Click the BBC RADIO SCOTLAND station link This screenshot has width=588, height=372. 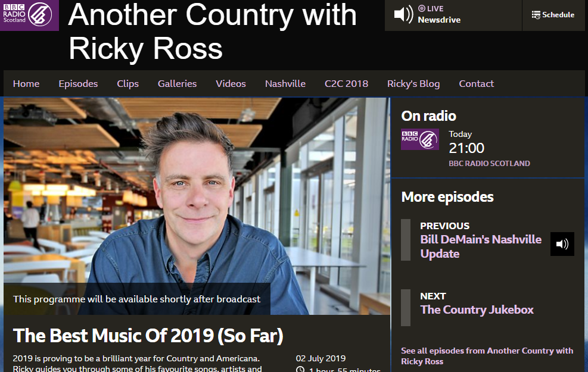489,163
